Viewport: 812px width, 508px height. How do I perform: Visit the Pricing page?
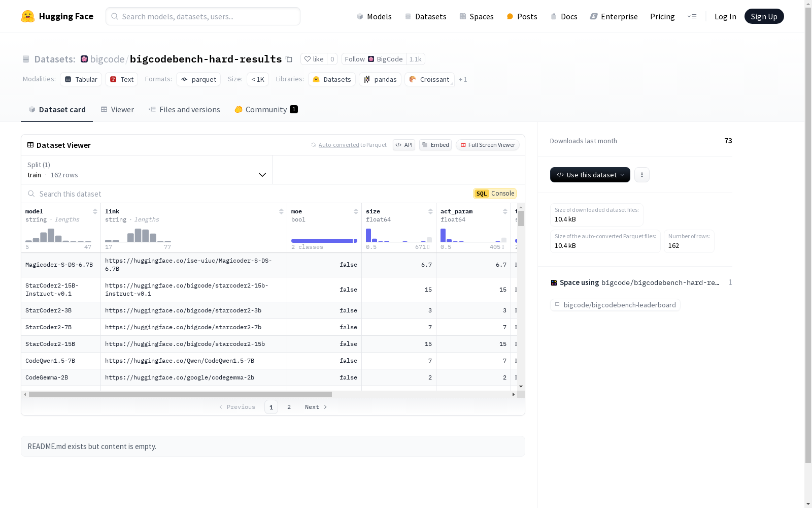click(662, 16)
